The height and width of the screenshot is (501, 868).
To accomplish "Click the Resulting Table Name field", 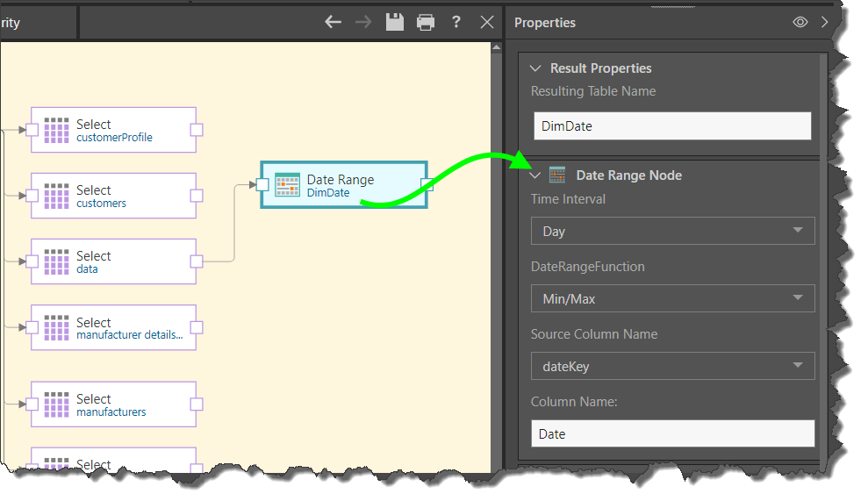I will click(x=672, y=125).
